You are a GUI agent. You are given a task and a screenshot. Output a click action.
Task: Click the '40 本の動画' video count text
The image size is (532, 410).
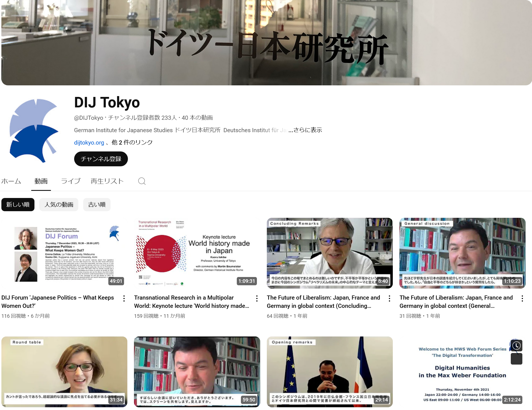pyautogui.click(x=197, y=118)
